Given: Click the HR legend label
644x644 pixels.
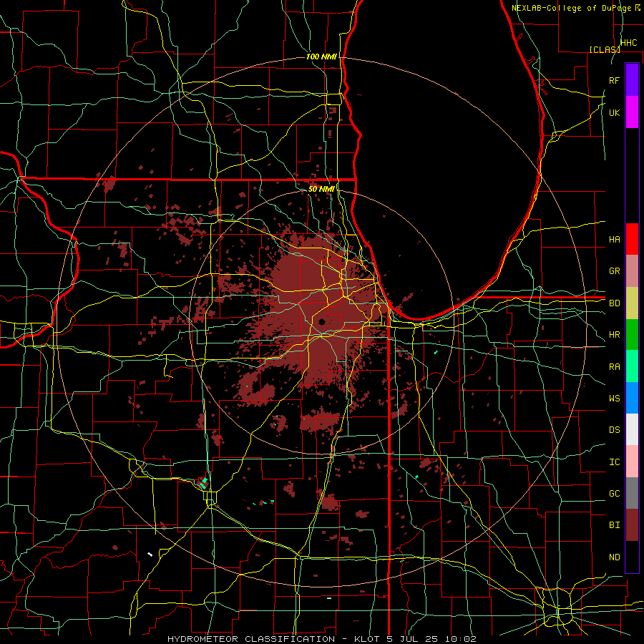Looking at the screenshot, I should pos(614,335).
